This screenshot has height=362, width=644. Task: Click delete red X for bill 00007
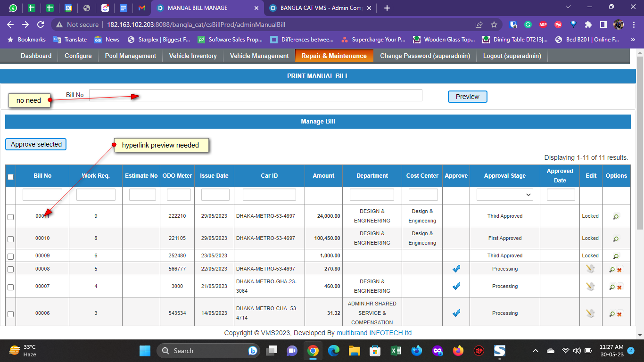click(x=619, y=287)
